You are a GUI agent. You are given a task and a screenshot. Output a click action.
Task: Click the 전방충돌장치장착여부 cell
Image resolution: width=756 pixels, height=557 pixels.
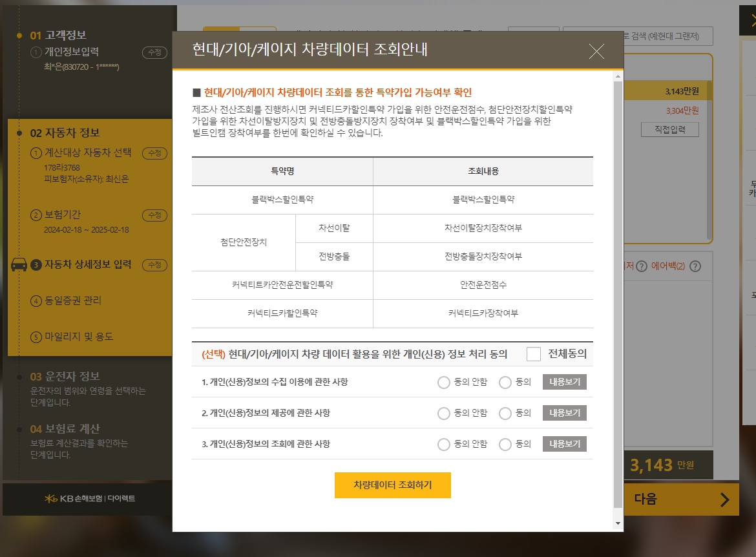[x=483, y=257]
